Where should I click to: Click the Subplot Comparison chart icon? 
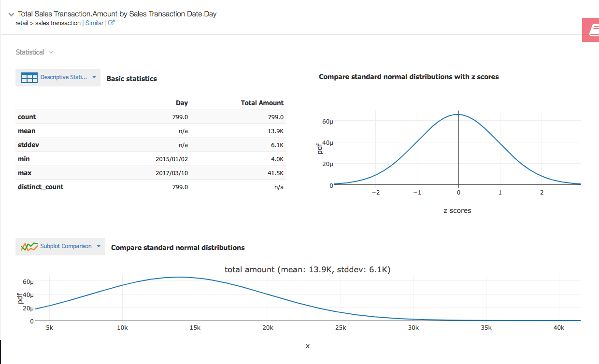tap(29, 247)
